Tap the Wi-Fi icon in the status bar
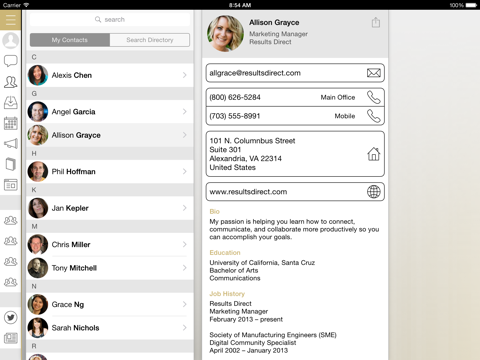480x360 pixels. pyautogui.click(x=26, y=5)
